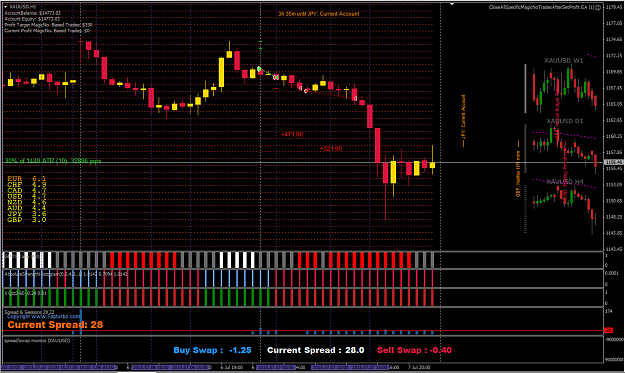
Task: Click the CHF 4.9 currency strength row
Action: pos(26,185)
